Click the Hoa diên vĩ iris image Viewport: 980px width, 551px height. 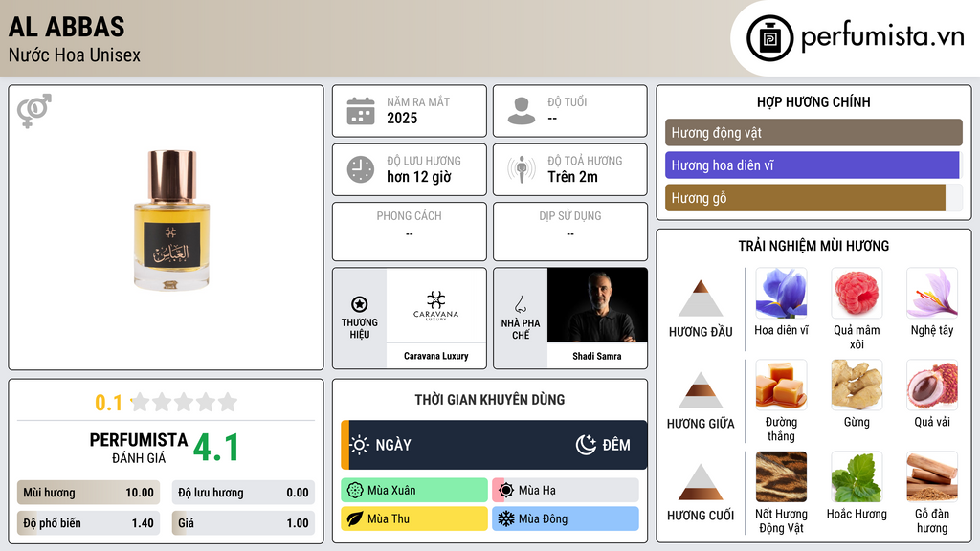(x=781, y=293)
